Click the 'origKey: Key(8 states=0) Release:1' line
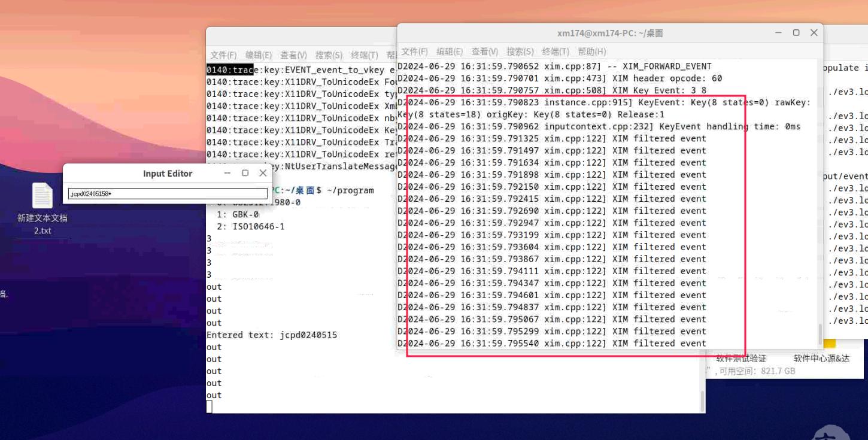 coord(531,114)
